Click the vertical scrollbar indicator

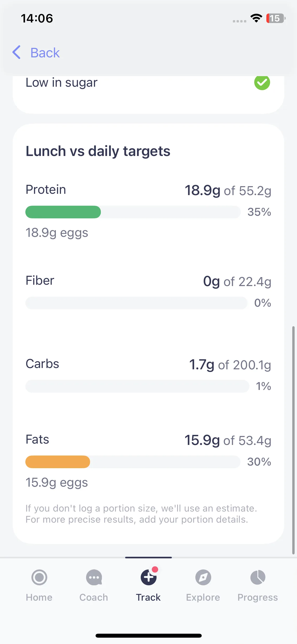tap(293, 440)
